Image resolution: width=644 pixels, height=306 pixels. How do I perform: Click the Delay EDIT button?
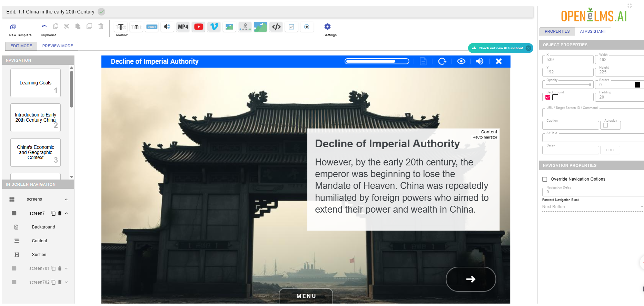(610, 150)
